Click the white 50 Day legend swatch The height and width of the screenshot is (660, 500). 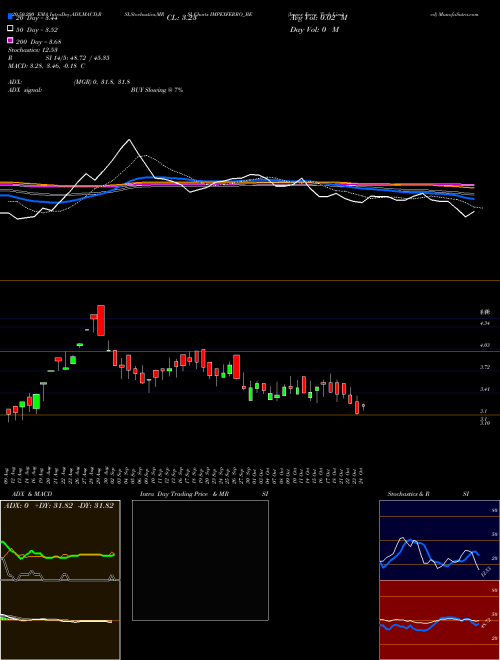[x=10, y=28]
